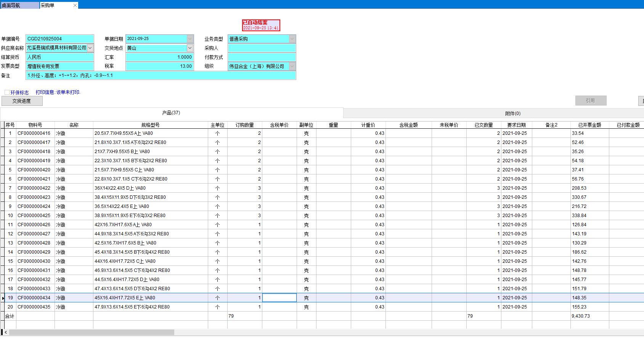Screen dimensions: 644x342
Task: Open the 组织 dropdown arrow
Action: click(292, 66)
